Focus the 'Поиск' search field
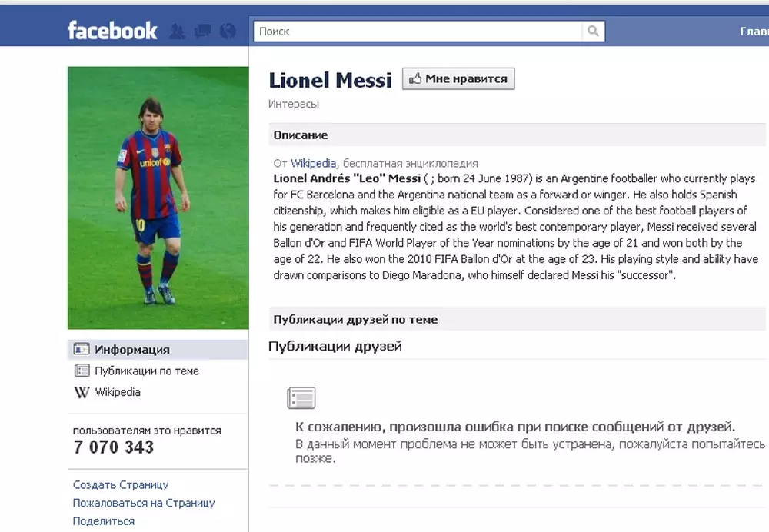Screen dimensions: 769x532 (418, 32)
